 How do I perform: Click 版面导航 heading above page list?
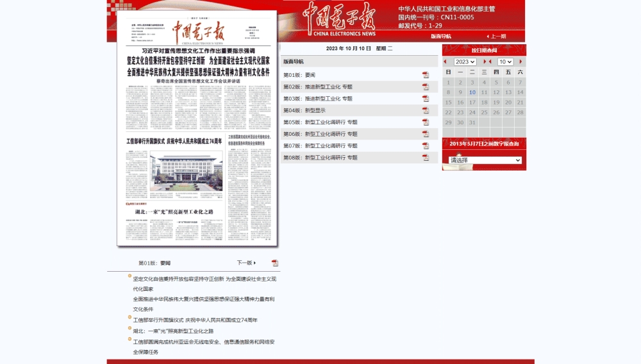[294, 62]
